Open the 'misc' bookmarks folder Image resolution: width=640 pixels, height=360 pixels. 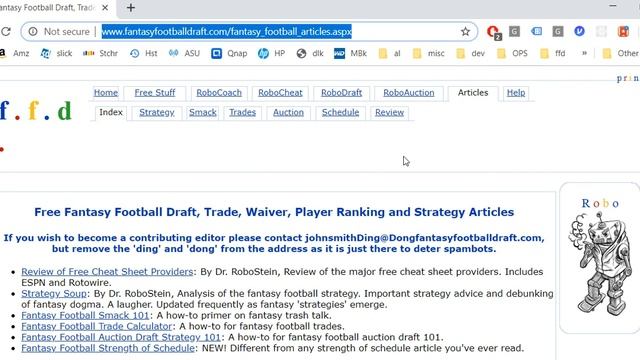point(429,53)
